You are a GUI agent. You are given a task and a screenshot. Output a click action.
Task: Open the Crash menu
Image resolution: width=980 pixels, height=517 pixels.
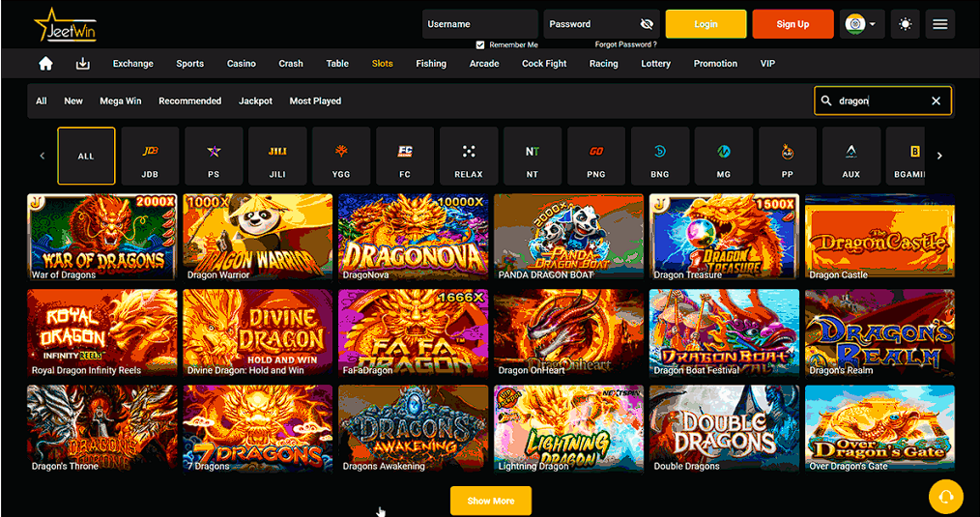click(x=291, y=64)
